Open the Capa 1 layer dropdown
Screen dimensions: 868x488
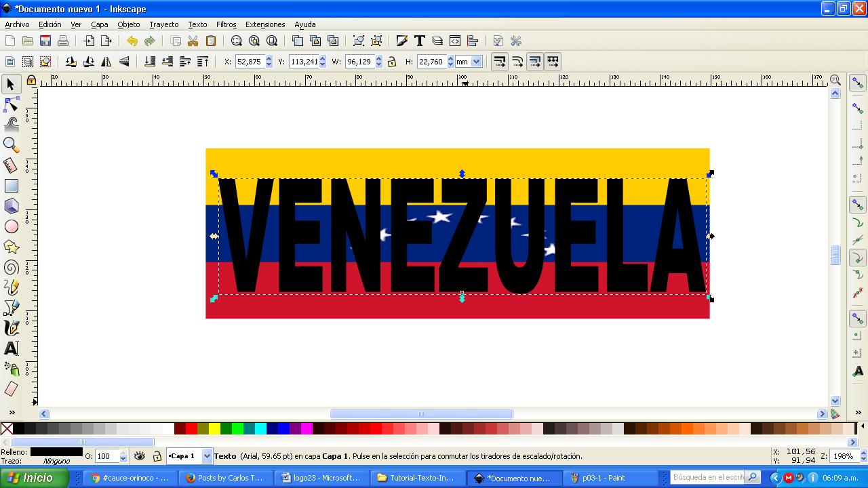pyautogui.click(x=207, y=456)
